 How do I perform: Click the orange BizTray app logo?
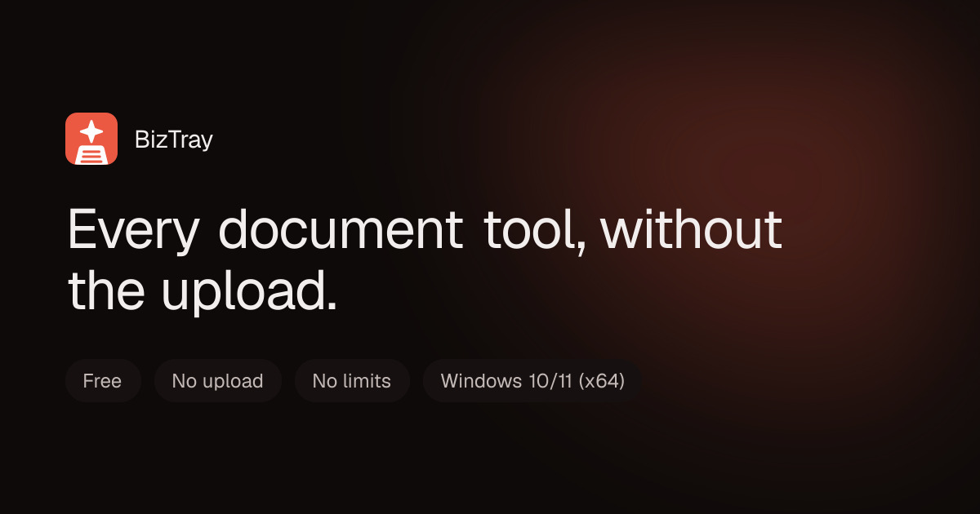[91, 139]
